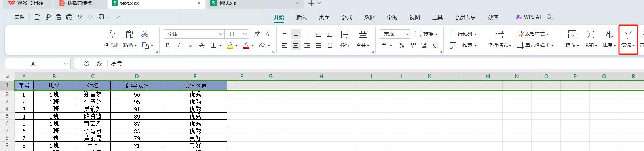Switch to the 公式 ribbon tab
This screenshot has height=151, width=644.
pos(347,17)
